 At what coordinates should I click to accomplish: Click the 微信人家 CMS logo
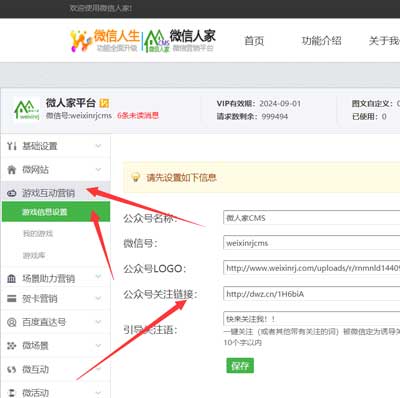click(x=180, y=41)
